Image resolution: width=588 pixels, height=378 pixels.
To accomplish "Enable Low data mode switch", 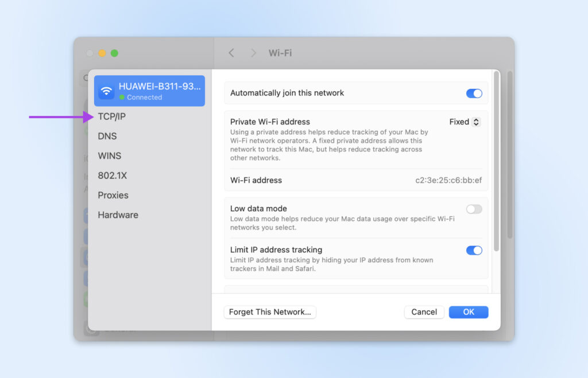I will [x=474, y=209].
